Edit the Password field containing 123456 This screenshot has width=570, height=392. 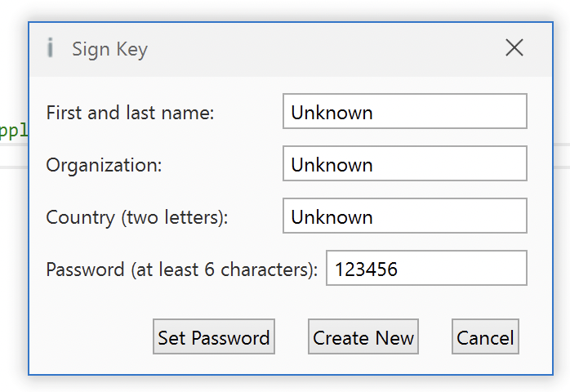(x=426, y=269)
